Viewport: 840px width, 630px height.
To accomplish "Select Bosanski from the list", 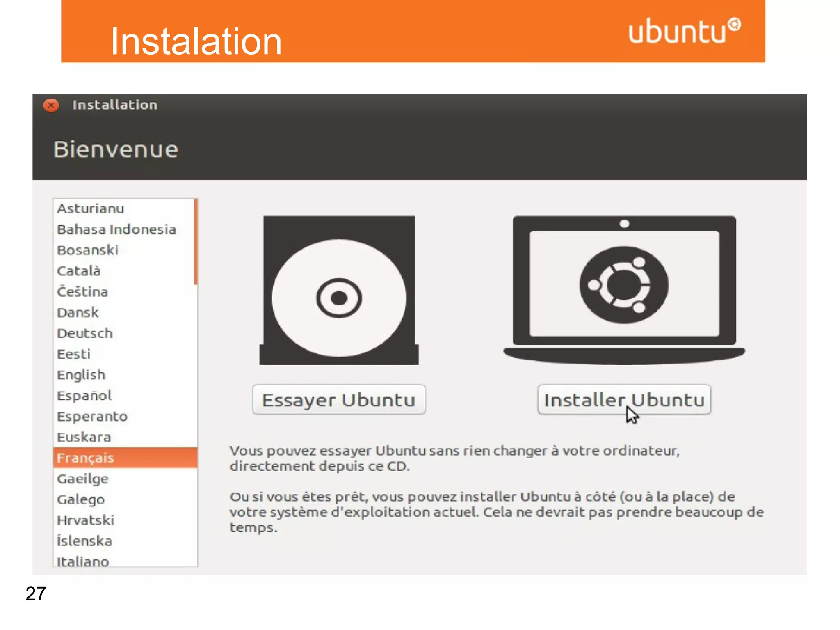I will coord(88,250).
